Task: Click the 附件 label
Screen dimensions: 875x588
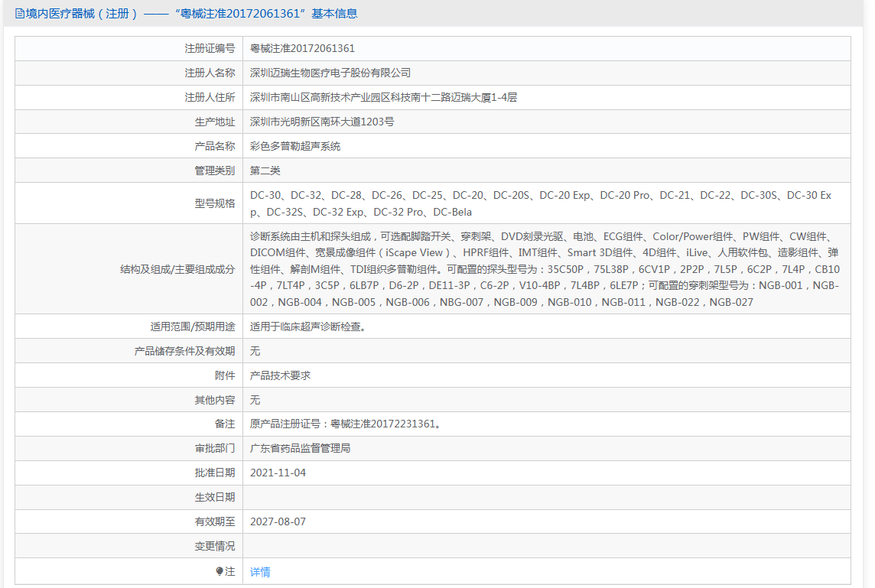Action: pos(225,376)
